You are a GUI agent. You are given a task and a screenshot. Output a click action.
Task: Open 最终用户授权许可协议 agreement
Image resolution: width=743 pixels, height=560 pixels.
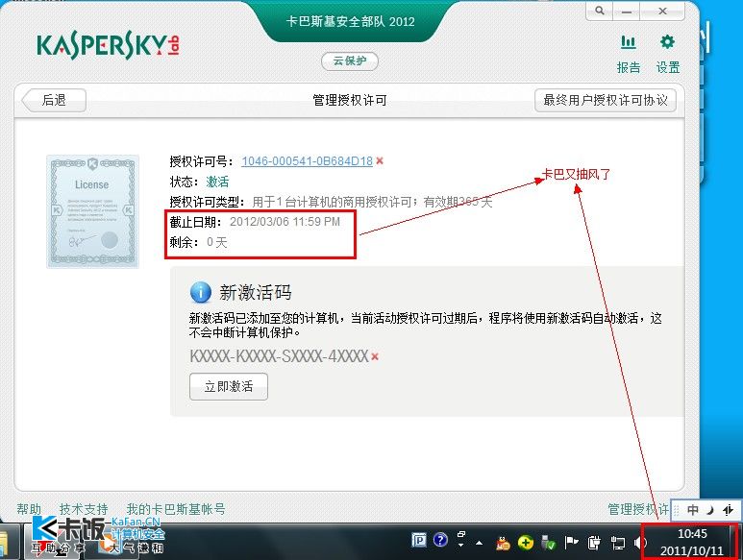pyautogui.click(x=606, y=100)
